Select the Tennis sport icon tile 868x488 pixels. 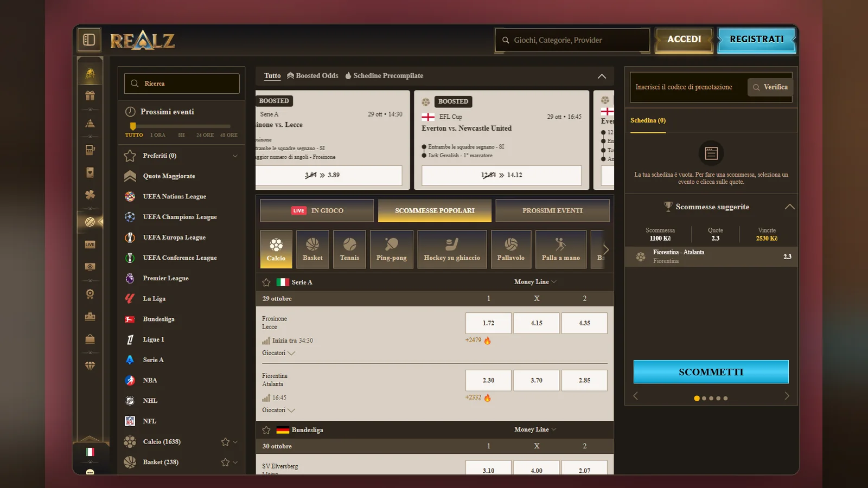click(349, 249)
